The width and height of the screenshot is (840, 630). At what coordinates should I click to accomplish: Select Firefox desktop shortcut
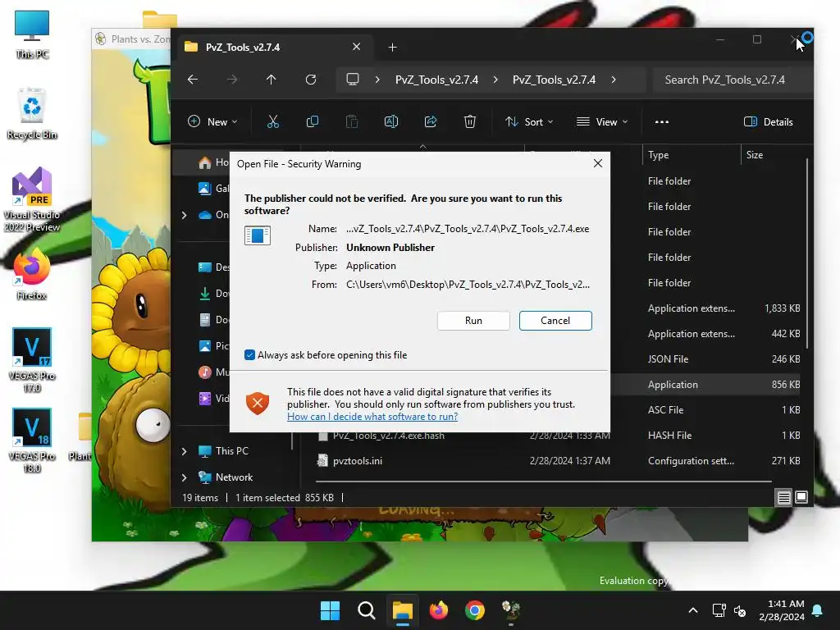click(x=32, y=273)
